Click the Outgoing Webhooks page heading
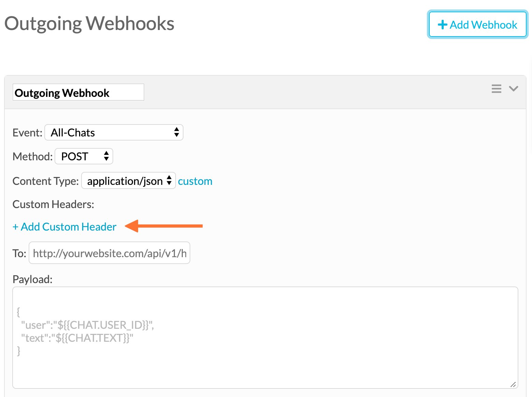The image size is (532, 397). click(x=89, y=23)
